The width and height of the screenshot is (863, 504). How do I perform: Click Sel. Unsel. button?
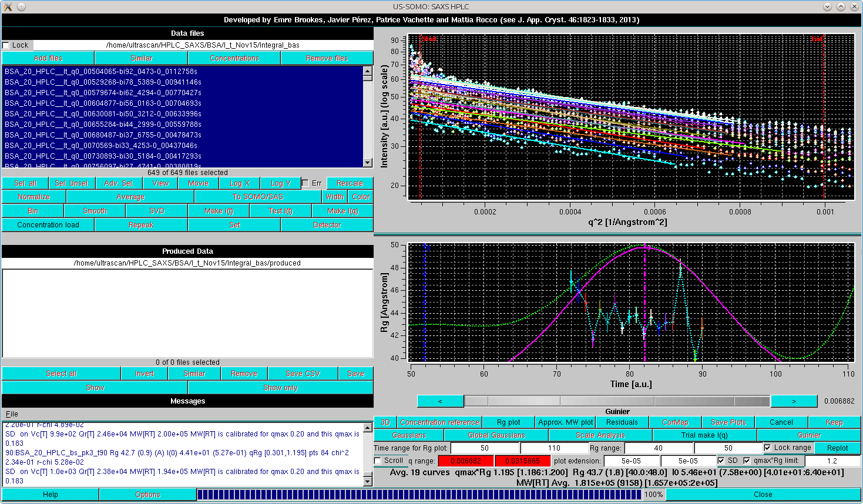(x=72, y=183)
